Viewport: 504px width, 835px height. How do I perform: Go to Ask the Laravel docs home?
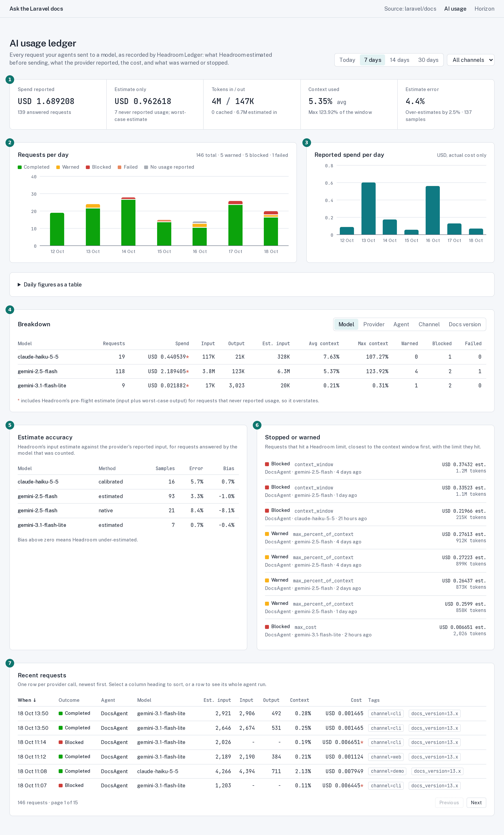coord(36,9)
